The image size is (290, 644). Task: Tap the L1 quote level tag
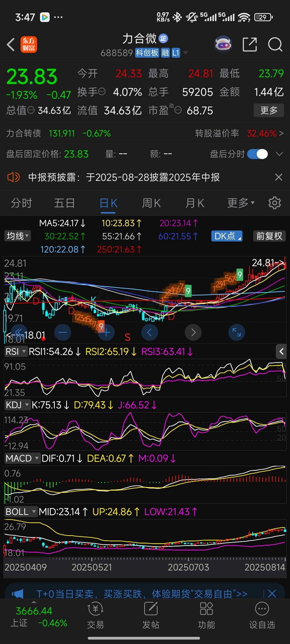pos(176,53)
